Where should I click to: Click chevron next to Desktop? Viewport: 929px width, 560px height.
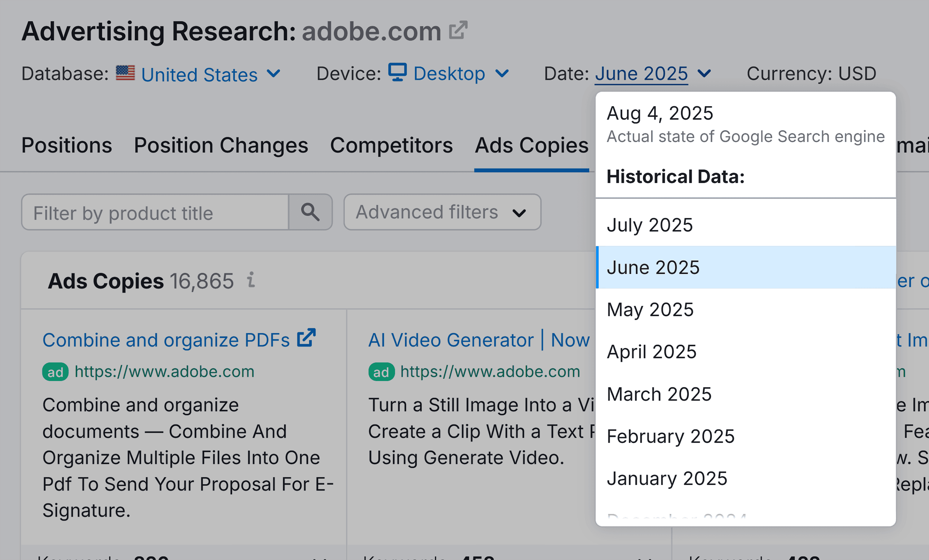(502, 73)
